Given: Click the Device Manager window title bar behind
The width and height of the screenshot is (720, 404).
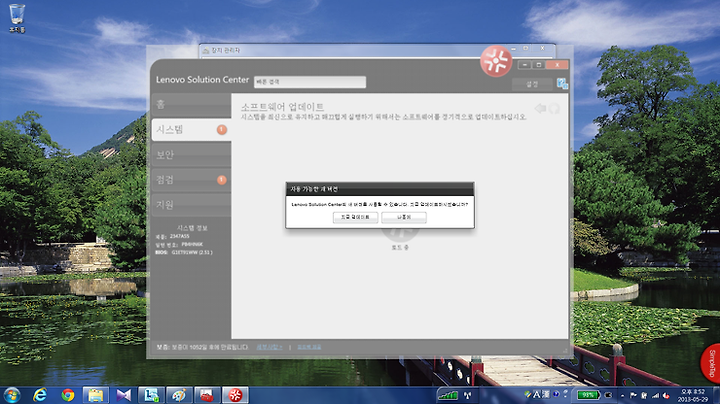Looking at the screenshot, I should pos(358,50).
